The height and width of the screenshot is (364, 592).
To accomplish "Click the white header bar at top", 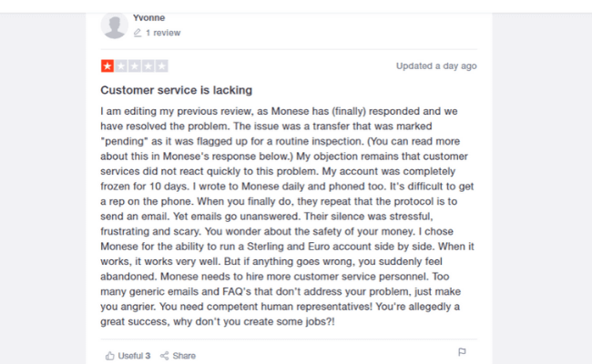I will click(296, 6).
